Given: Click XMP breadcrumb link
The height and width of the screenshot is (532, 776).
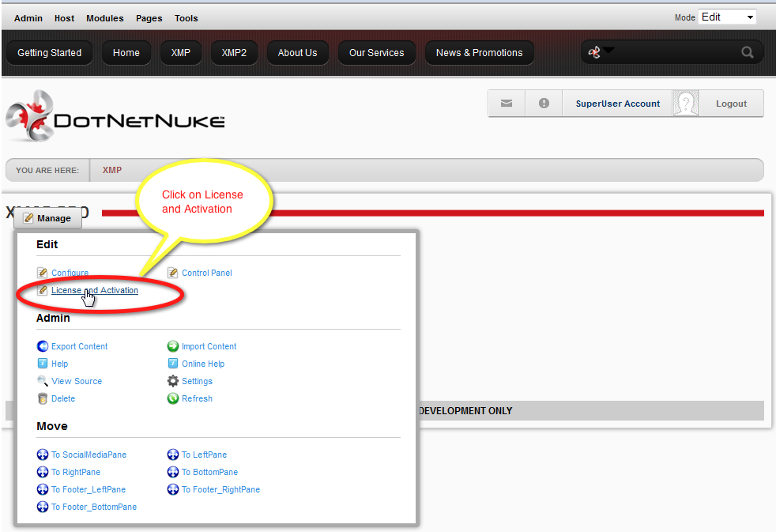Looking at the screenshot, I should click(112, 170).
